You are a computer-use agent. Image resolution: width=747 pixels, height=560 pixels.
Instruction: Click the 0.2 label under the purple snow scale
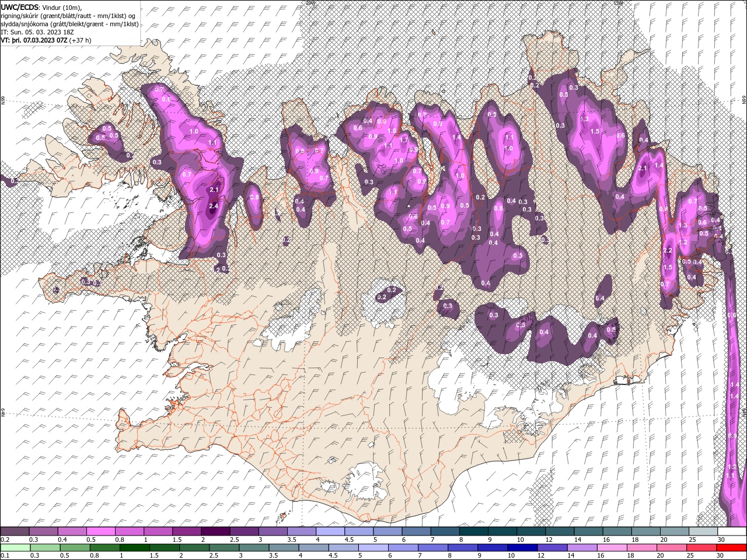[x=5, y=540]
